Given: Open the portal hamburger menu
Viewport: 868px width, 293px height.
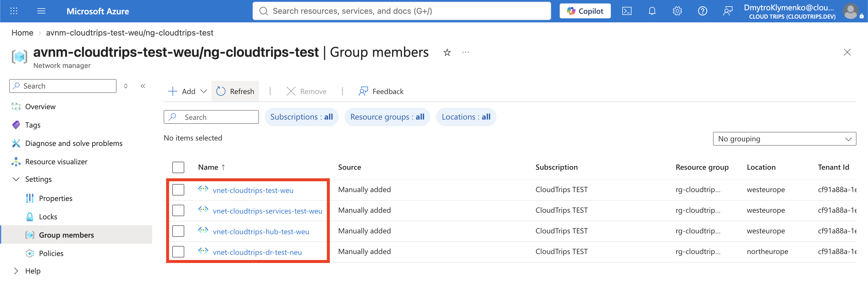Looking at the screenshot, I should click(41, 11).
